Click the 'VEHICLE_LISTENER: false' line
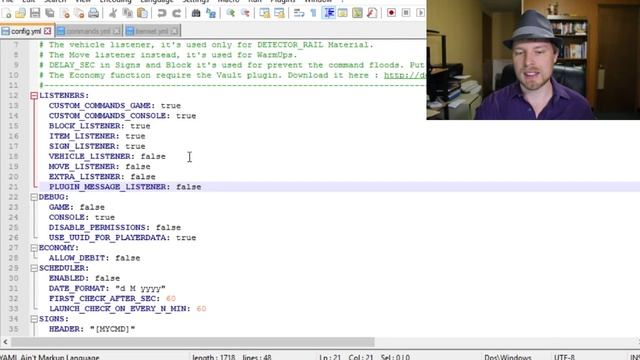640x360 pixels. pos(107,156)
